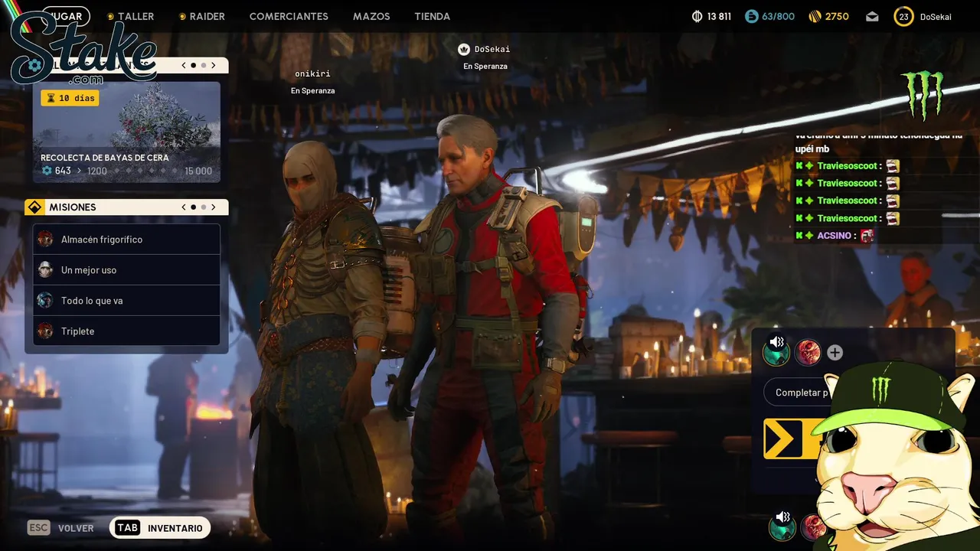Click the 63/800 token counter
Viewport: 980px width, 551px height.
pyautogui.click(x=779, y=16)
